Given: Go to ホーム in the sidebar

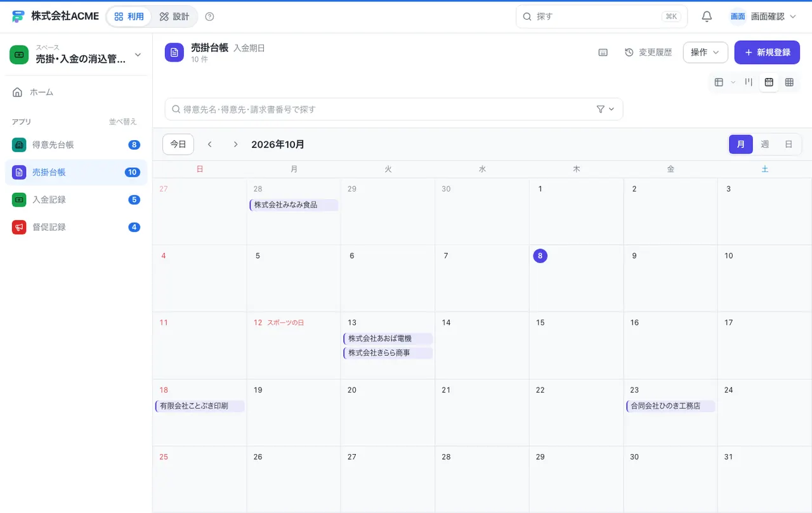Looking at the screenshot, I should [x=76, y=93].
